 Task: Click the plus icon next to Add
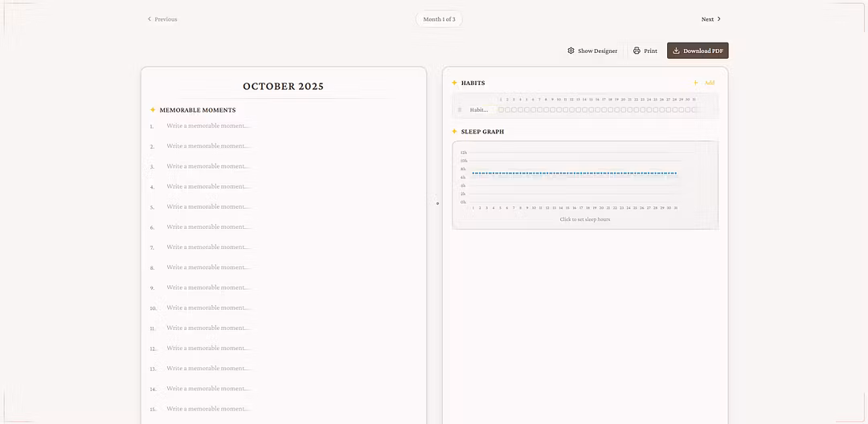[x=696, y=83]
